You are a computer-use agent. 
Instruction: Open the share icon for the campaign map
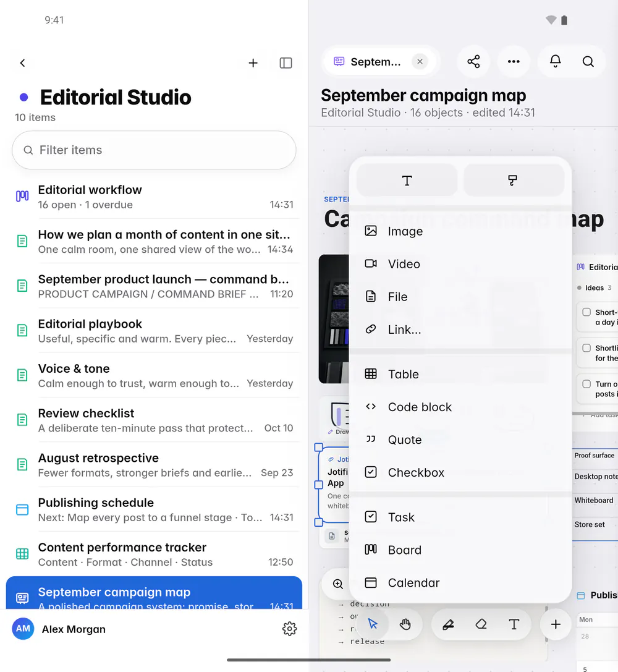tap(473, 62)
